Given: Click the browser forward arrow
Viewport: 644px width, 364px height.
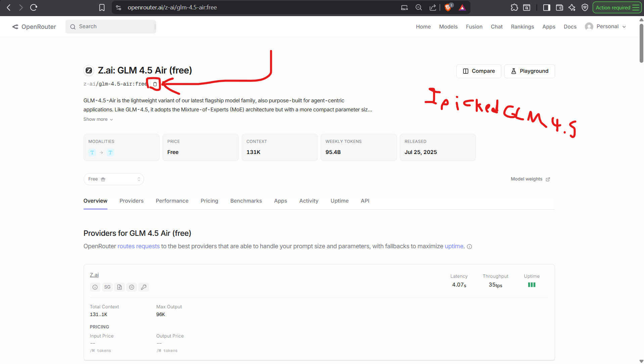Looking at the screenshot, I should pyautogui.click(x=21, y=7).
